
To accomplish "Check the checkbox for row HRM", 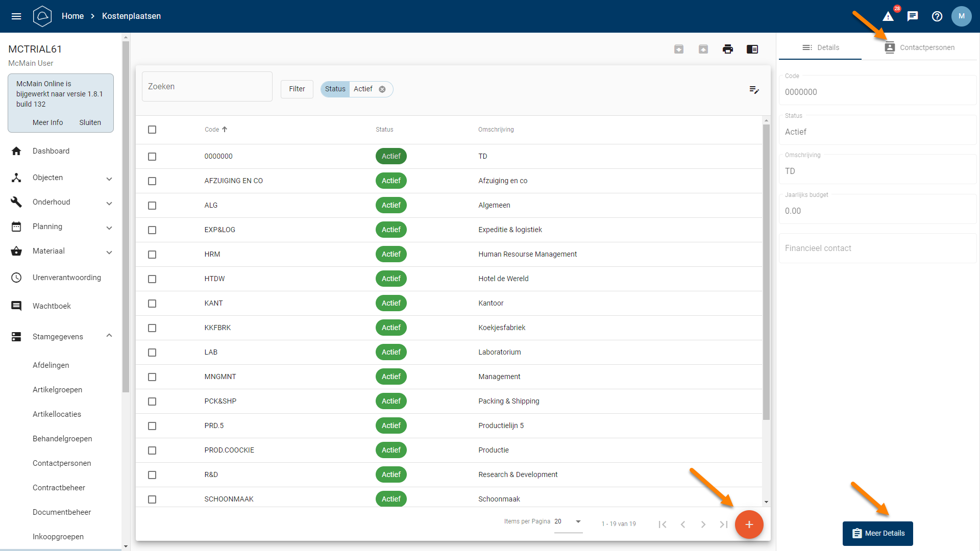I will (x=152, y=255).
